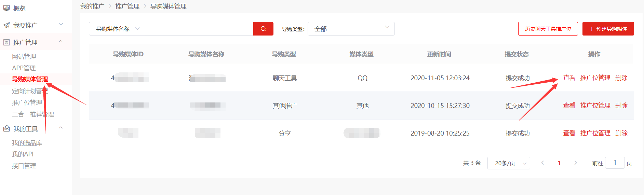Go to the next page arrow
Screen dimensions: 644x195
[576, 163]
